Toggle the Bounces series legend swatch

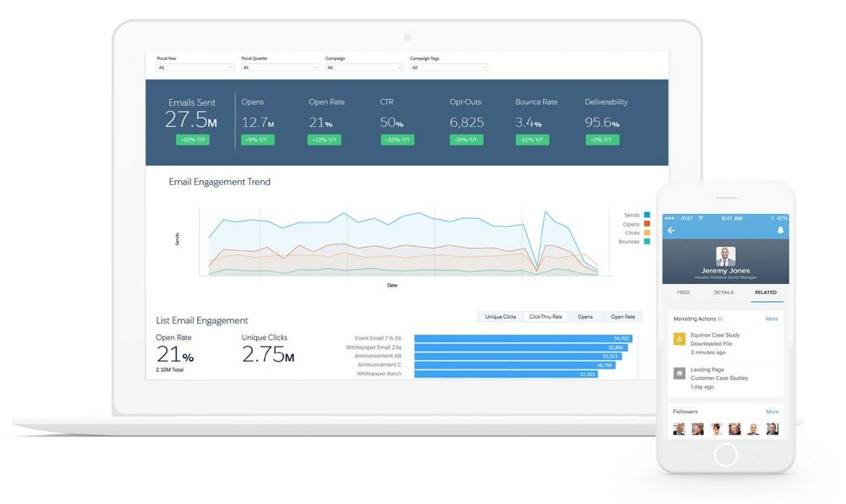click(646, 242)
